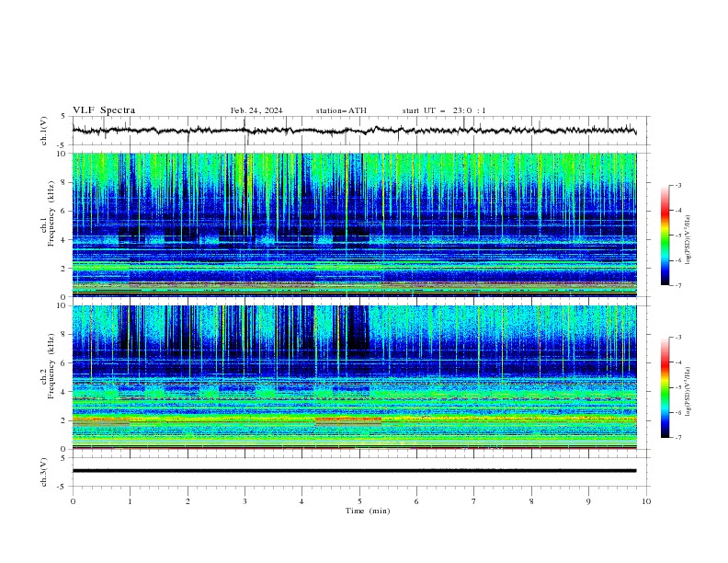Select the "Time (min)" axis label
Screen dimensions: 728x563
coord(368,511)
